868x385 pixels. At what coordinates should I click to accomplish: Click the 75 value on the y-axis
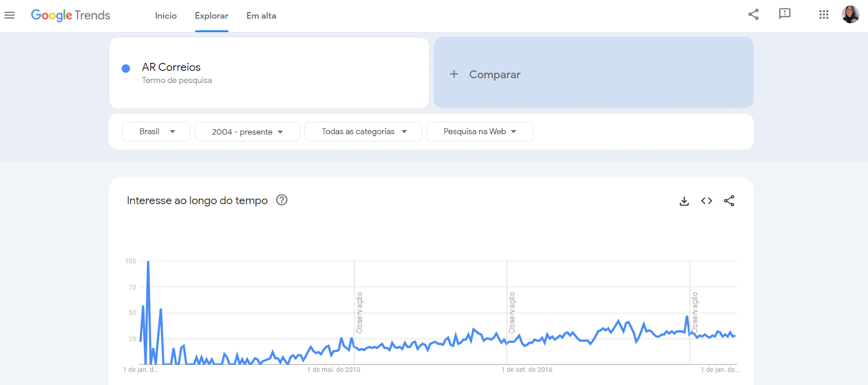tap(132, 287)
